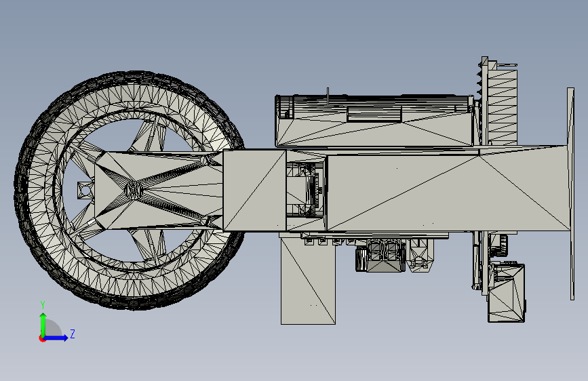
Task: Pick the small square lug with a hole inside the wheel
Action: 85,190
